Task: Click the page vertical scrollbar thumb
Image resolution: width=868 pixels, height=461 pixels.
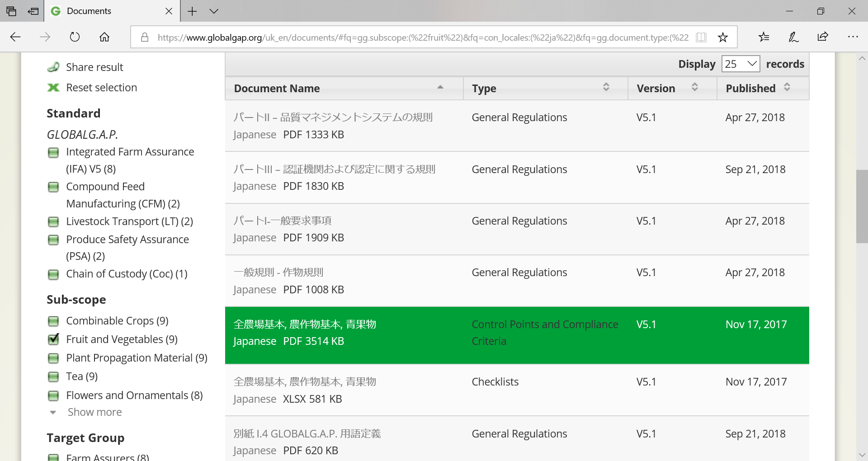Action: pos(862,207)
